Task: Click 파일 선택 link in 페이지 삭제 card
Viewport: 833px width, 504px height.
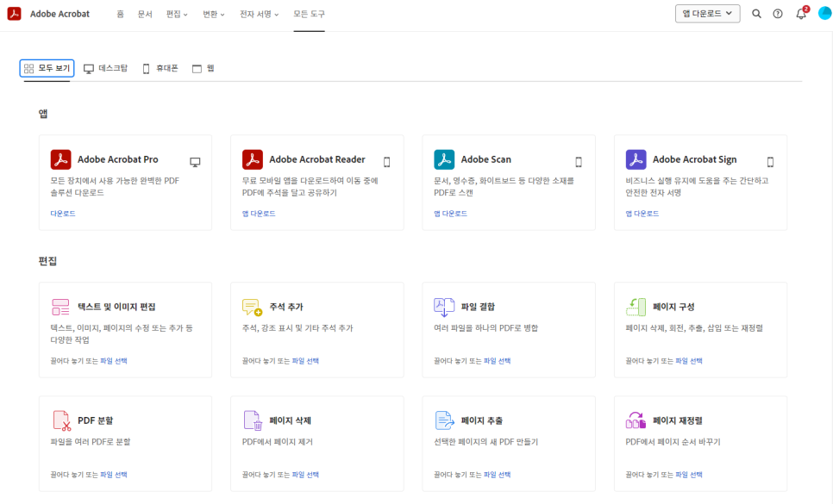Action: click(x=305, y=475)
